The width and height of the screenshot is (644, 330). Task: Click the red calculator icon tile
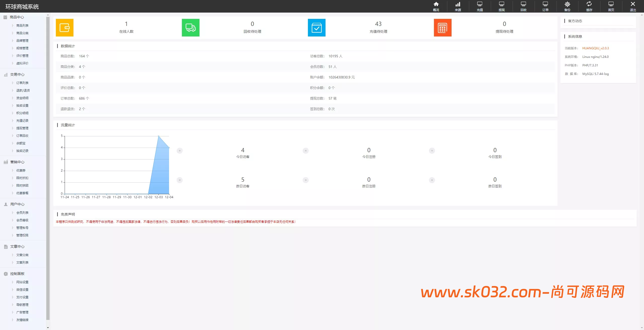point(442,28)
